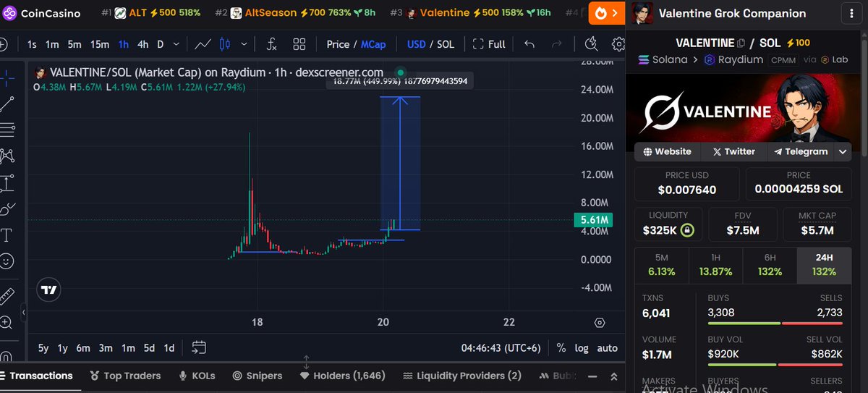Screen dimensions: 868x393
Task: Open the Snipers tab
Action: pos(258,376)
